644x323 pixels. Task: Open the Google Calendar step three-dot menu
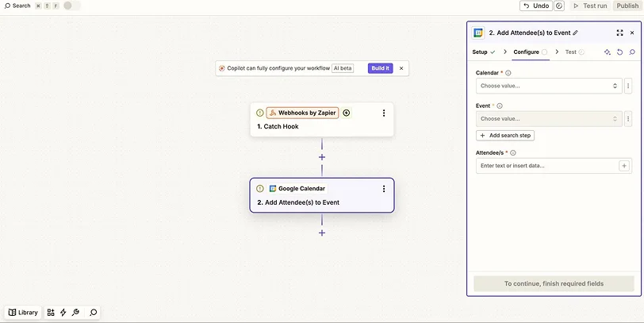coord(384,189)
